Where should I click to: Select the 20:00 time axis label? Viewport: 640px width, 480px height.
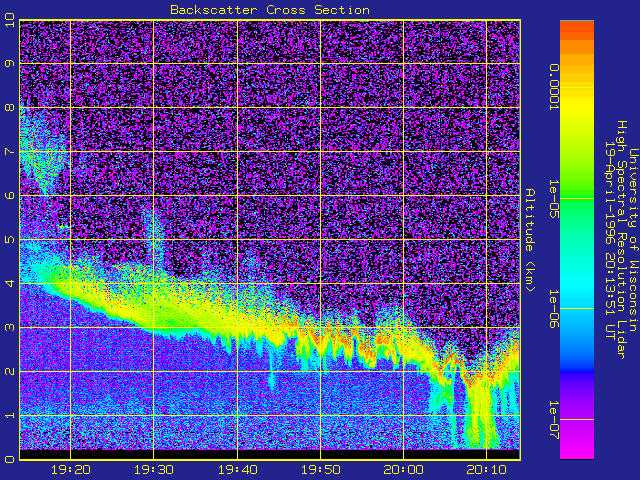coord(404,470)
